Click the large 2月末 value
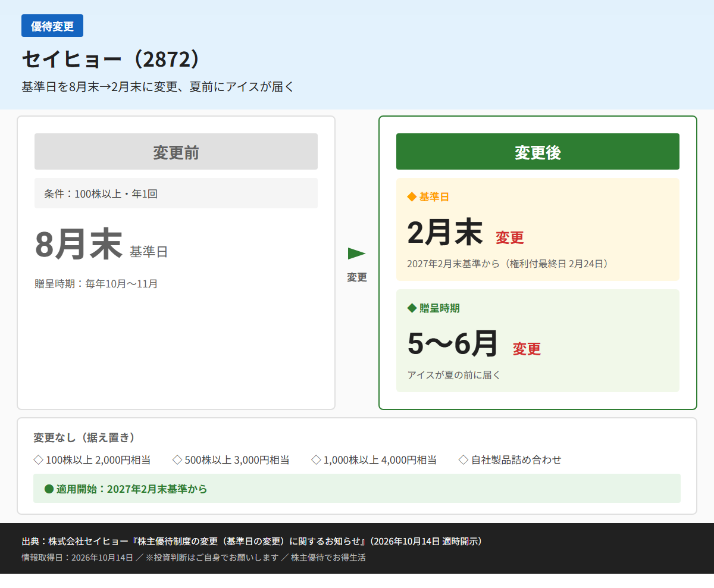Image resolution: width=714 pixels, height=588 pixels. pos(445,232)
